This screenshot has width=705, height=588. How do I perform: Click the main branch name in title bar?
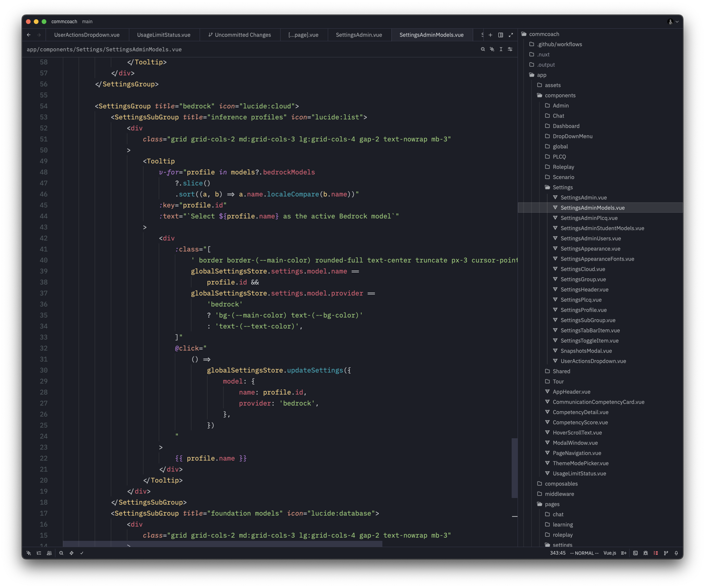tap(87, 22)
